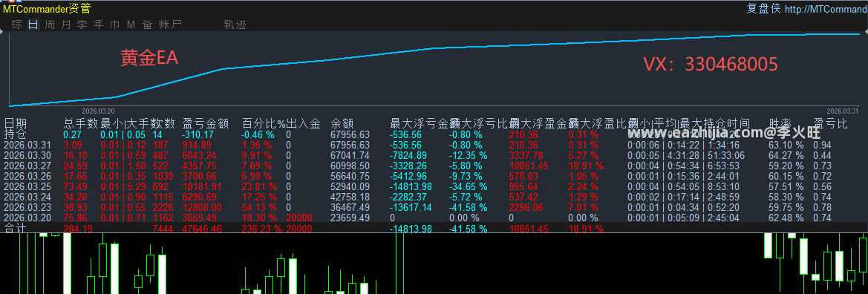The height and width of the screenshot is (294, 868).
Task: Click the 盈亏金额 column header
Action: point(206,123)
